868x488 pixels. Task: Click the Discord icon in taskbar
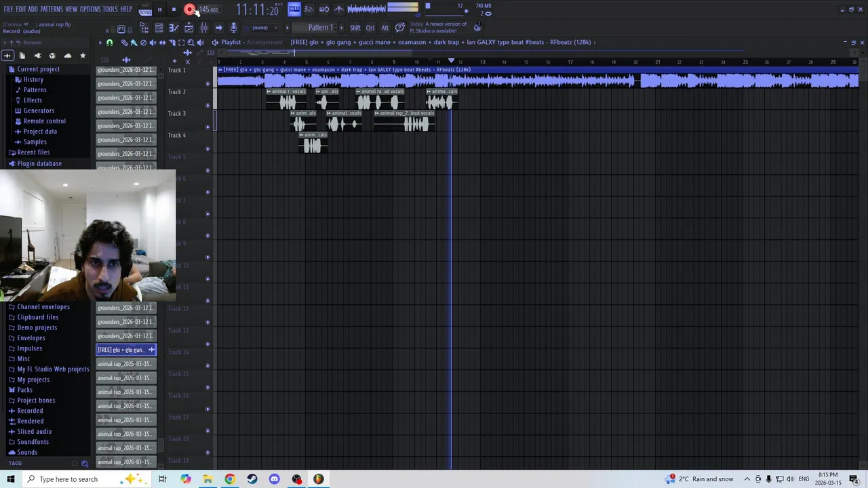(274, 479)
